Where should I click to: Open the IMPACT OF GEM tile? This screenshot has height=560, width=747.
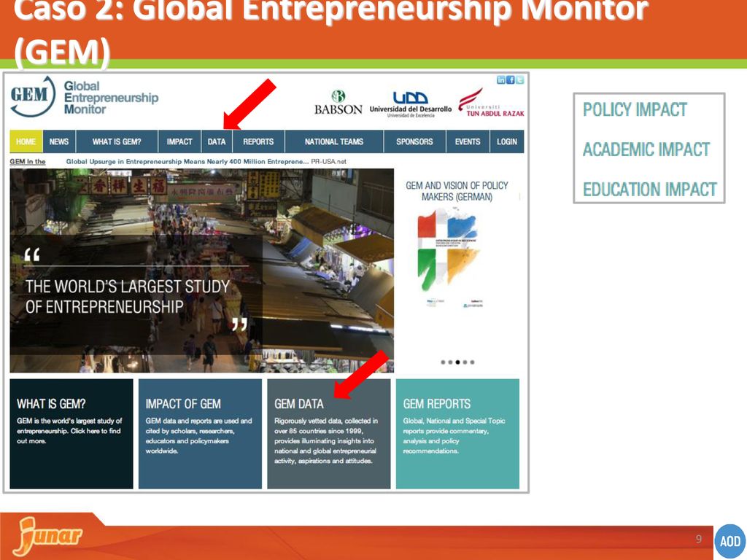coord(200,434)
